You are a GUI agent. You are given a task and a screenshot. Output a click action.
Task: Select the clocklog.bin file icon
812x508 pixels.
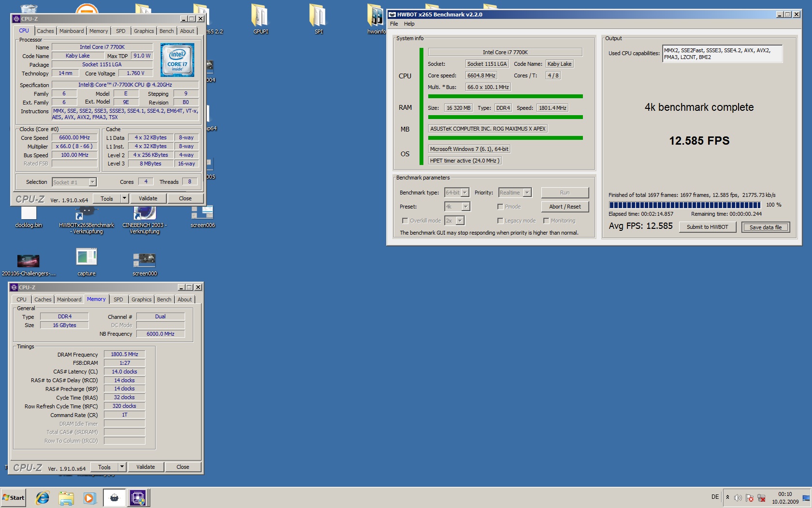(29, 216)
